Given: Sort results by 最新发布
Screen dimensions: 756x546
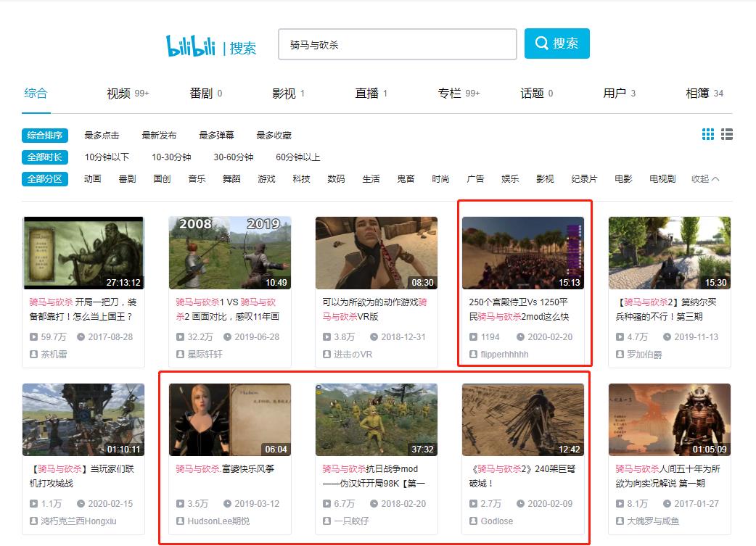Looking at the screenshot, I should coord(159,136).
